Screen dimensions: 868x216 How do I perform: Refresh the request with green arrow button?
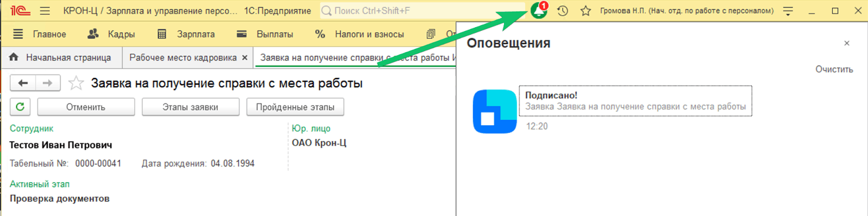(x=20, y=107)
